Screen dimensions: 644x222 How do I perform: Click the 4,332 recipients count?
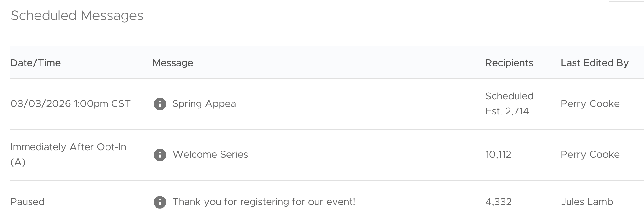point(499,202)
